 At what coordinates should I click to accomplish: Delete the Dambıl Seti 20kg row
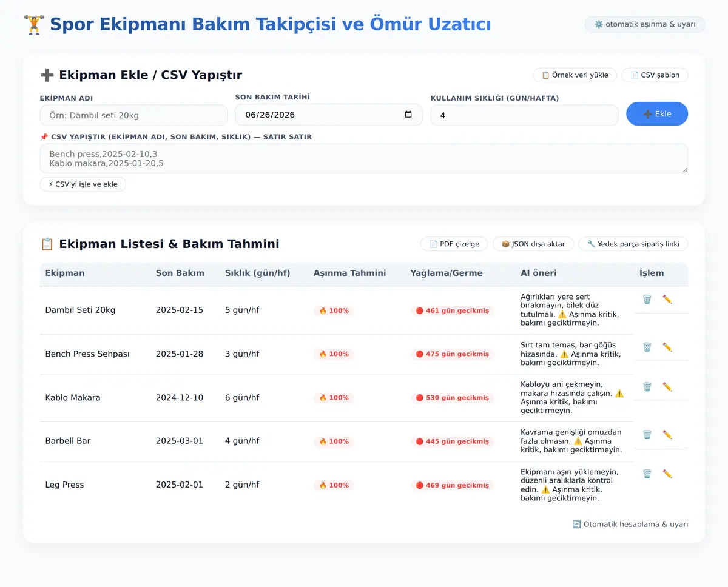(647, 299)
